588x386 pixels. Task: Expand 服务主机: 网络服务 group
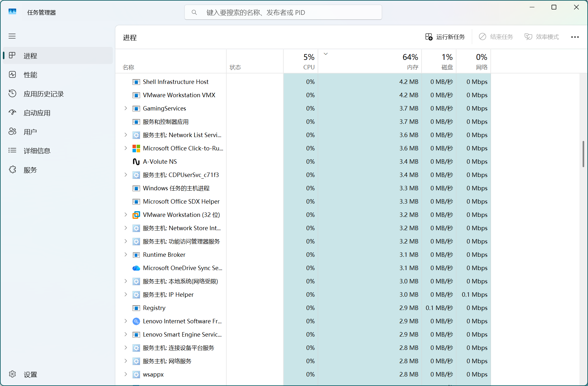[x=126, y=361]
